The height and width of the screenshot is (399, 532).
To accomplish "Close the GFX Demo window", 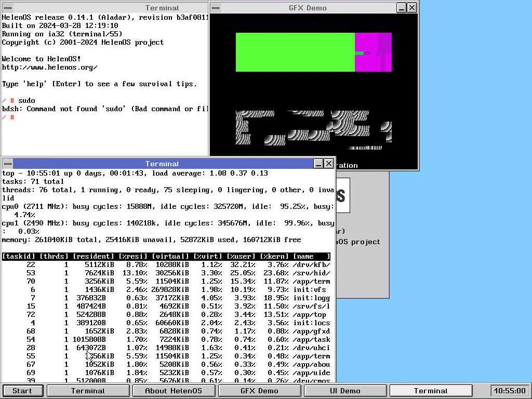I will point(412,8).
